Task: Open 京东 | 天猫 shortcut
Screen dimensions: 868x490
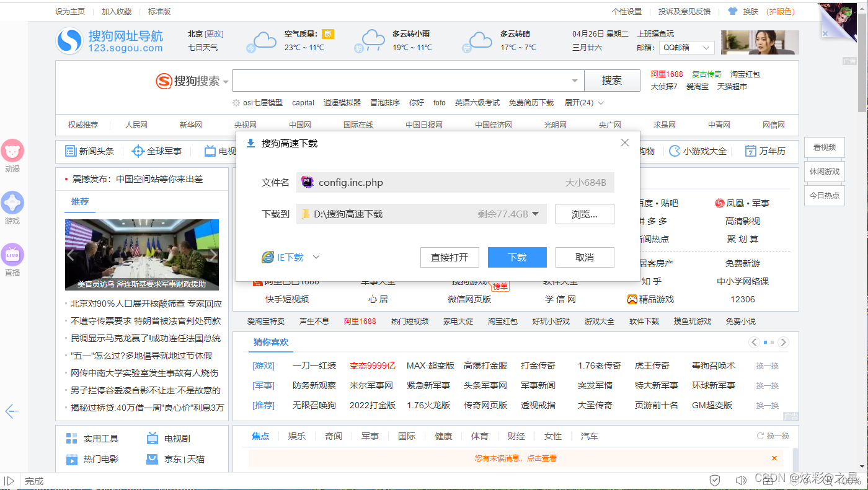Action: point(175,459)
